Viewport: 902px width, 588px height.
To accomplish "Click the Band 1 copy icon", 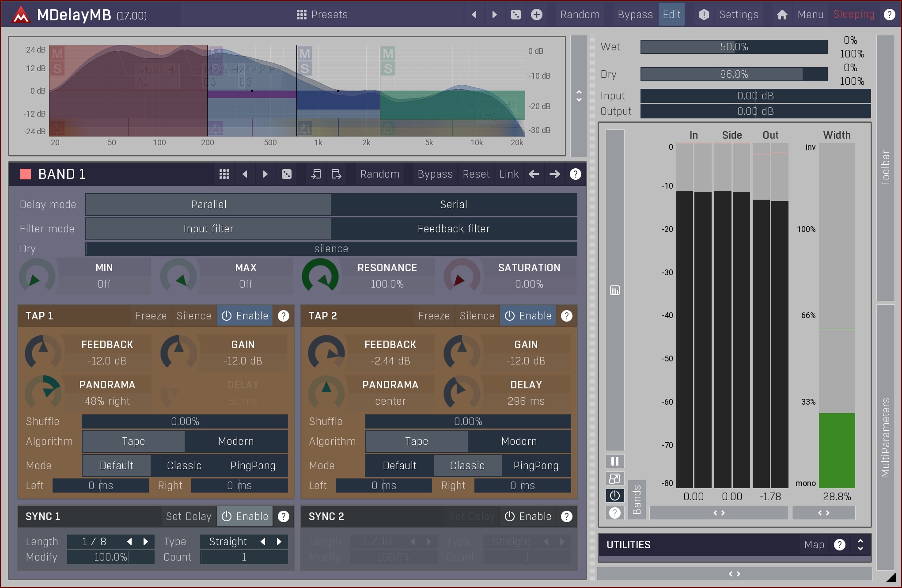I will (x=315, y=174).
